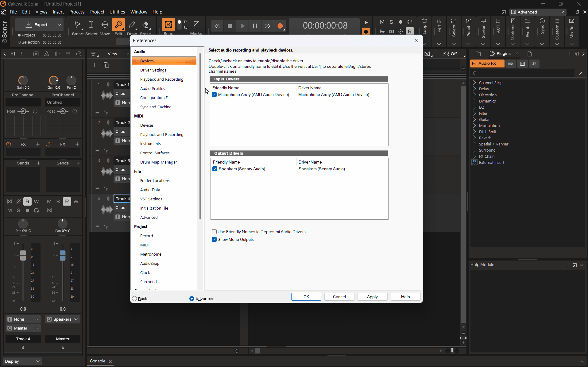
Task: Add a new track with plus icon
Action: 95,65
